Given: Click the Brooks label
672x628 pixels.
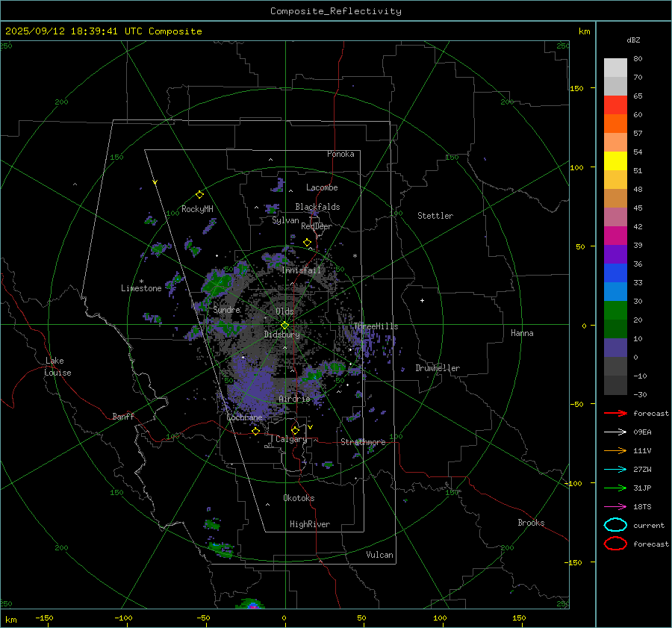Looking at the screenshot, I should [531, 523].
